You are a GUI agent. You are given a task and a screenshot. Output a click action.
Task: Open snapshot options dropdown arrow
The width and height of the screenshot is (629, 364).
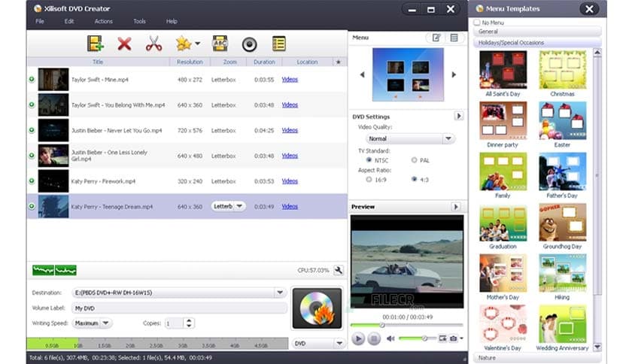tap(462, 338)
